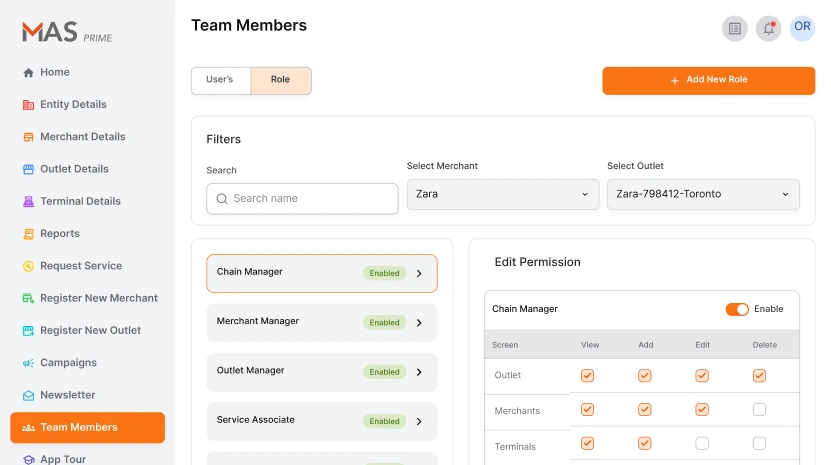Open the document list icon in header
The height and width of the screenshot is (465, 831).
coord(735,28)
